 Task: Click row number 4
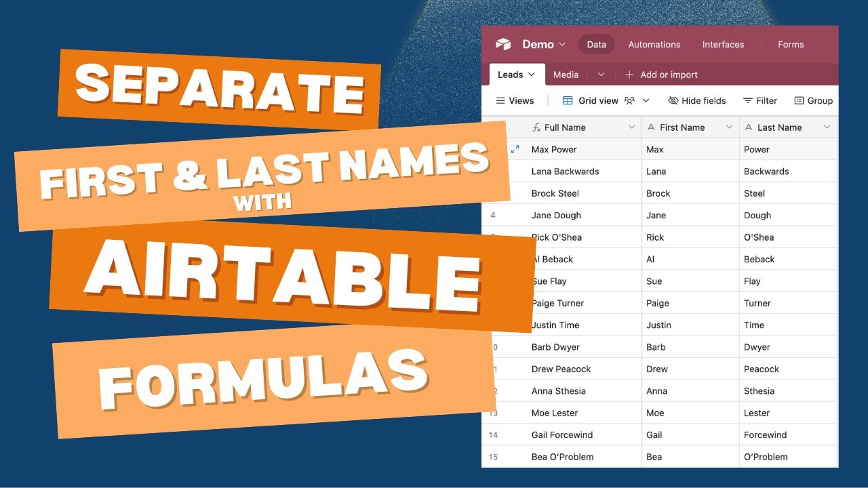coord(493,216)
